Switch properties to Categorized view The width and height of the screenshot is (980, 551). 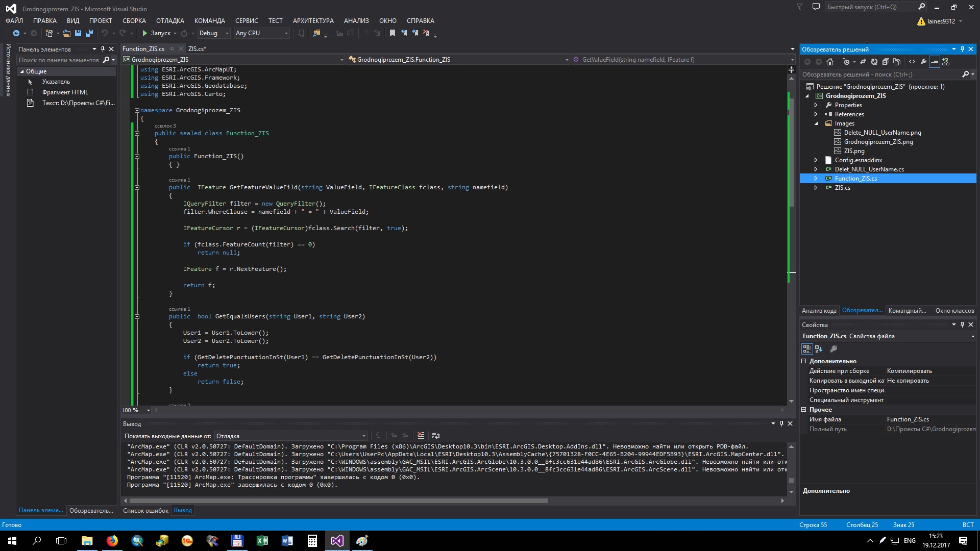(x=807, y=349)
